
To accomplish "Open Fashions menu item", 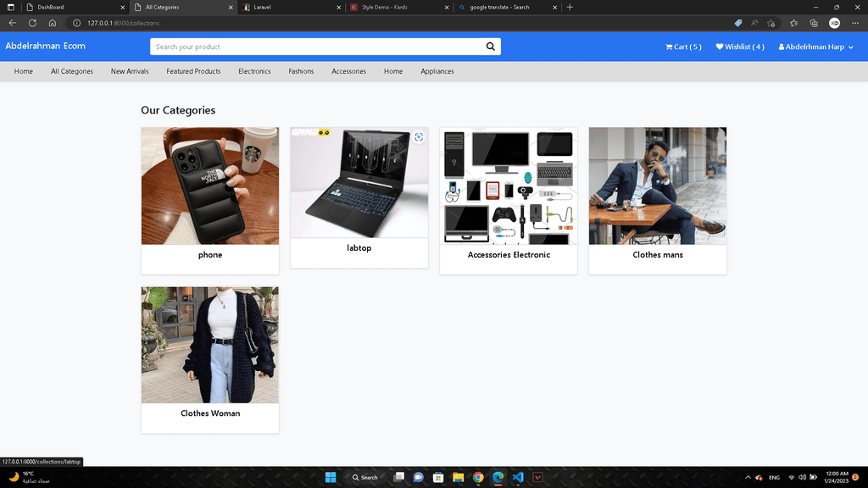I will [x=301, y=71].
